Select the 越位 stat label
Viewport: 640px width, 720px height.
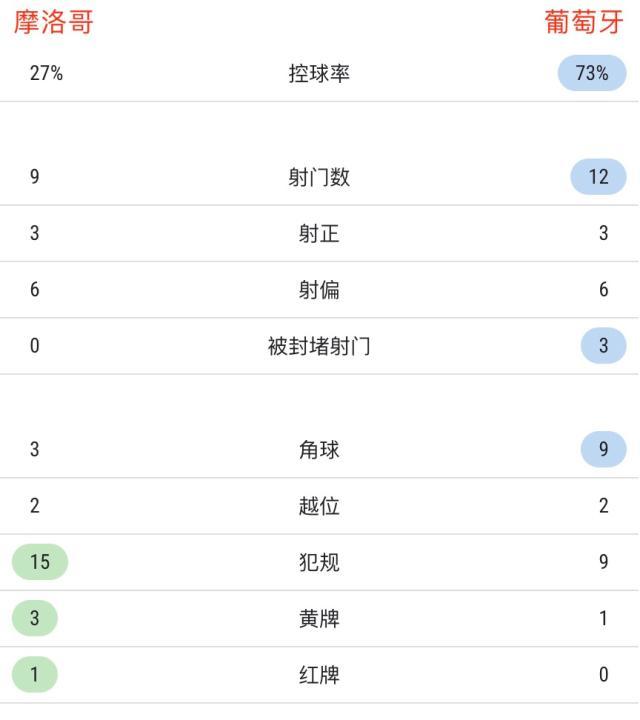tap(319, 506)
